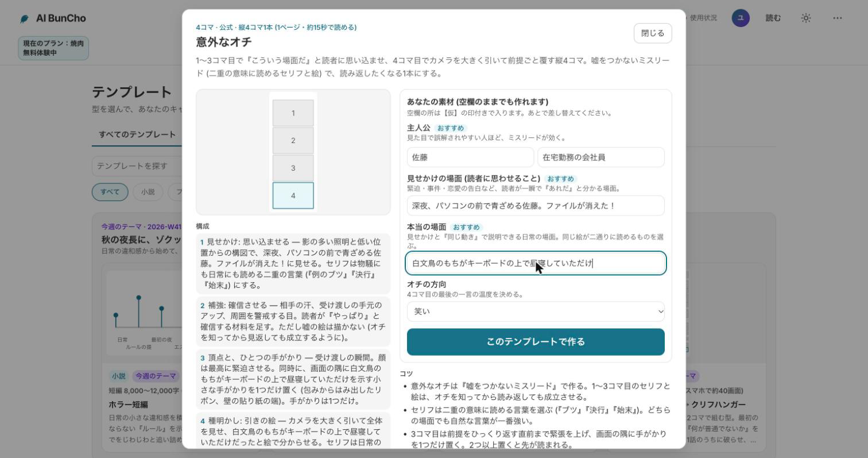Viewport: 868px width, 458px height.
Task: Select the すべて filter chip
Action: coord(110,192)
